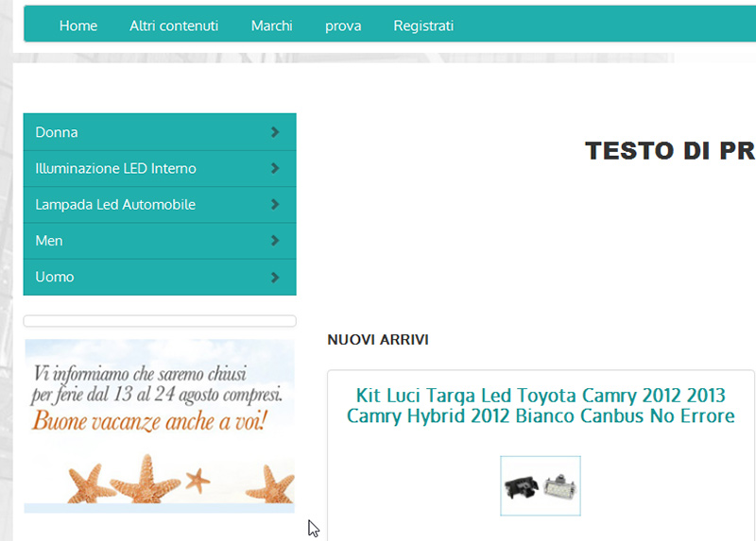Click the Toyota Camry LED kit thumbnail

tap(541, 485)
